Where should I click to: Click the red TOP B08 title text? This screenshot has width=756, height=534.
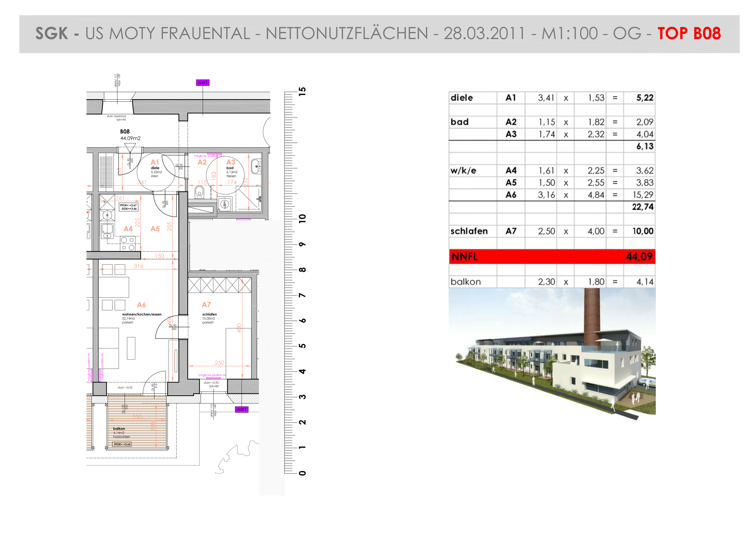tap(689, 34)
